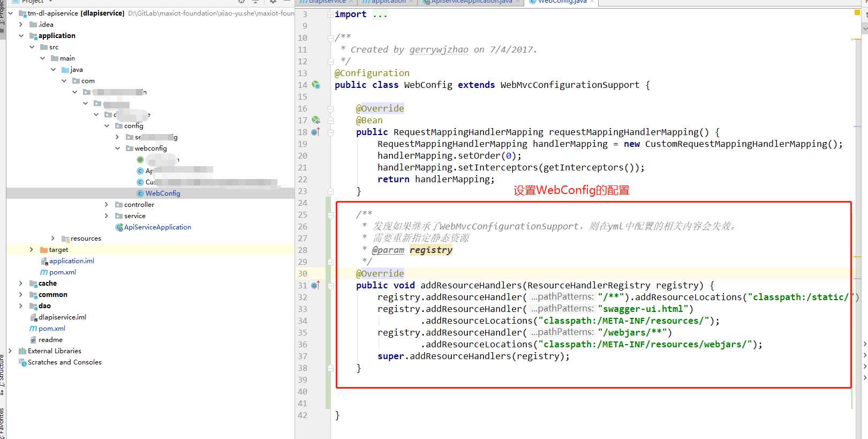The image size is (868, 439).
Task: Click the yellow inspection status indicator
Action: point(857,13)
